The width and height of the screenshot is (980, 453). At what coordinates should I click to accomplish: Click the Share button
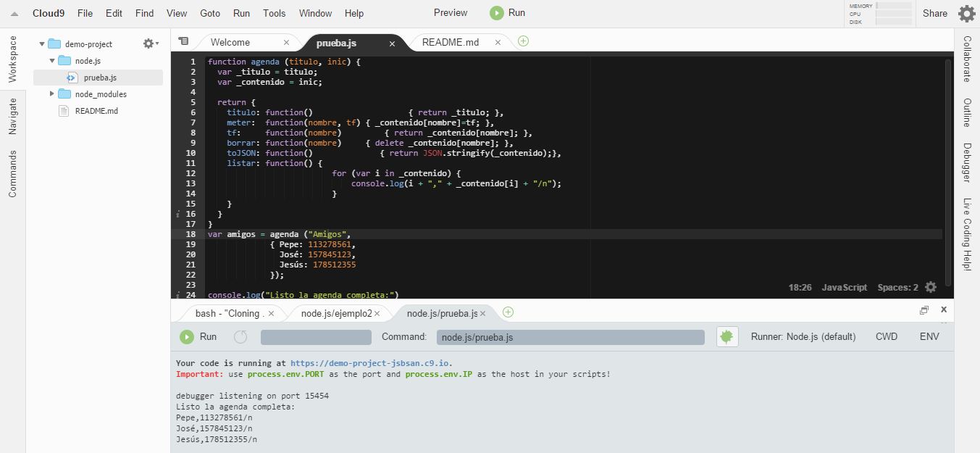935,13
